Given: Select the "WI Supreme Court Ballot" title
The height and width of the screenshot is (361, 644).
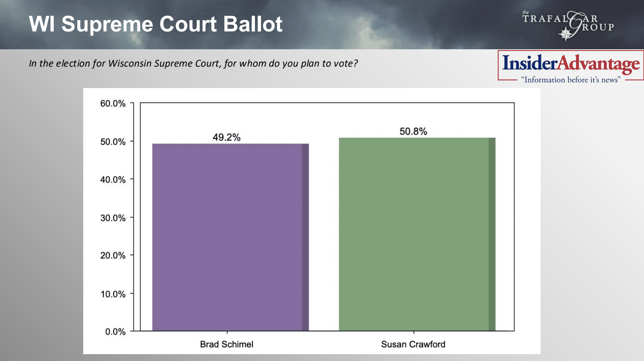Looking at the screenshot, I should pos(156,24).
